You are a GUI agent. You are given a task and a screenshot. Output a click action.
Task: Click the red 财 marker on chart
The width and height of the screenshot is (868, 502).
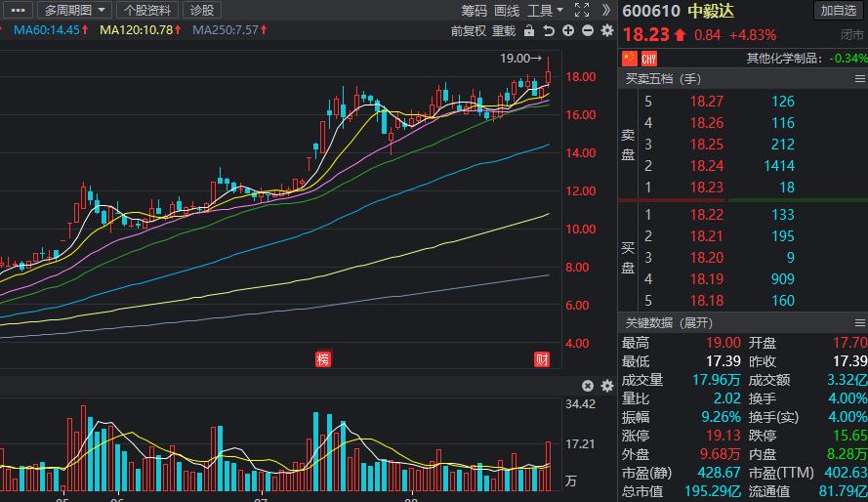coord(541,358)
